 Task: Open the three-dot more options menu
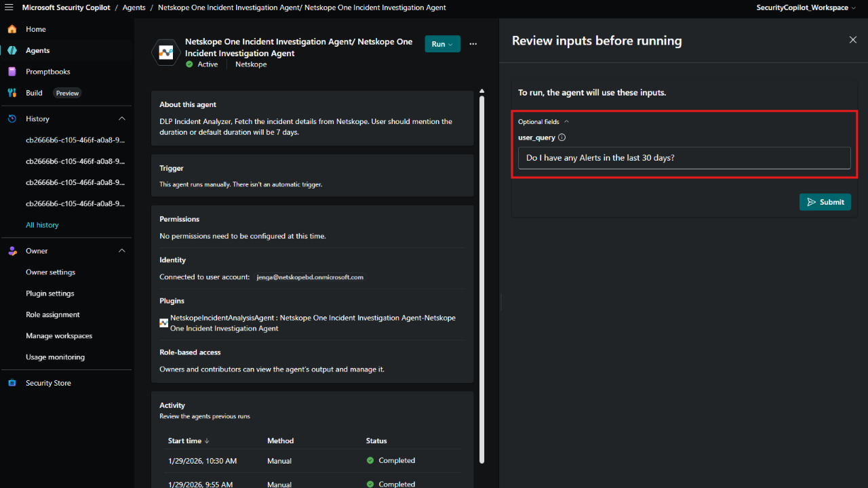tap(473, 44)
